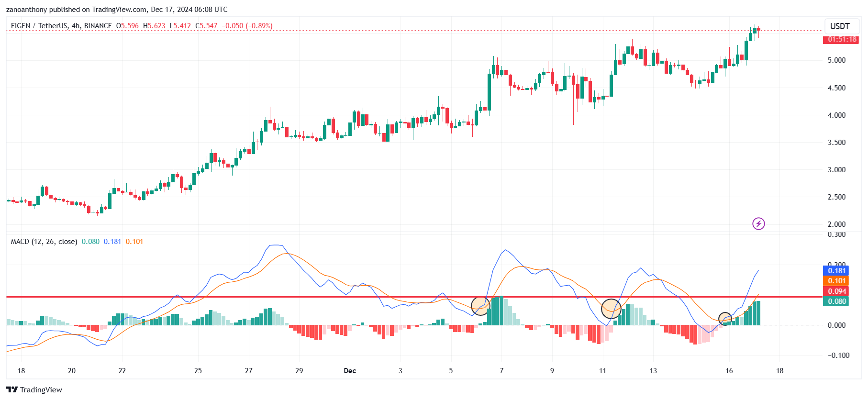The image size is (868, 400).
Task: Click the green 0.080 histogram value tag
Action: pyautogui.click(x=835, y=301)
